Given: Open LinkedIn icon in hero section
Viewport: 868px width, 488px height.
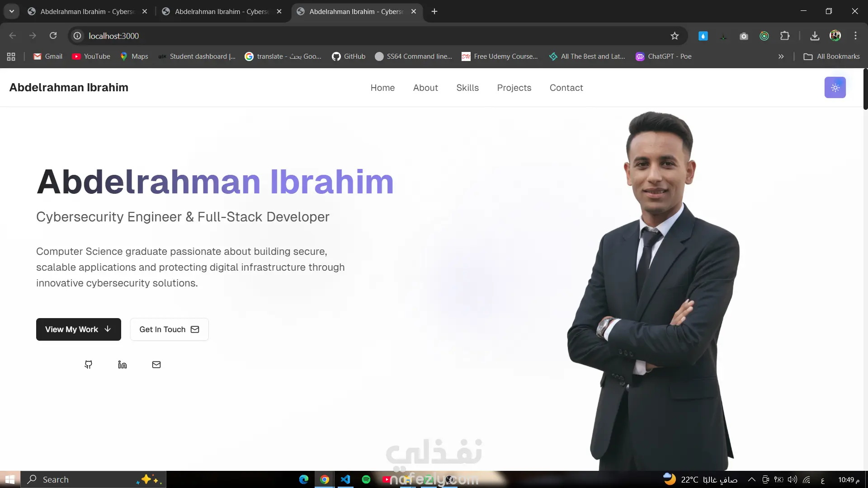Looking at the screenshot, I should pos(123,365).
